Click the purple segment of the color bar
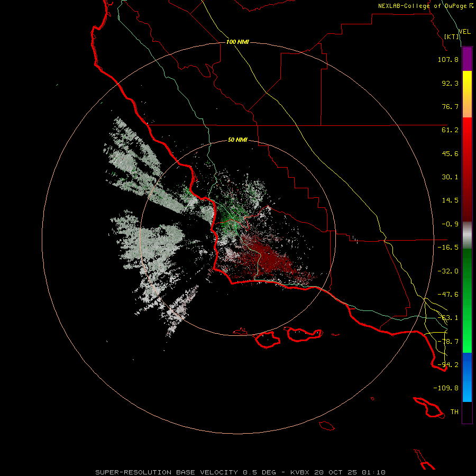 467,59
